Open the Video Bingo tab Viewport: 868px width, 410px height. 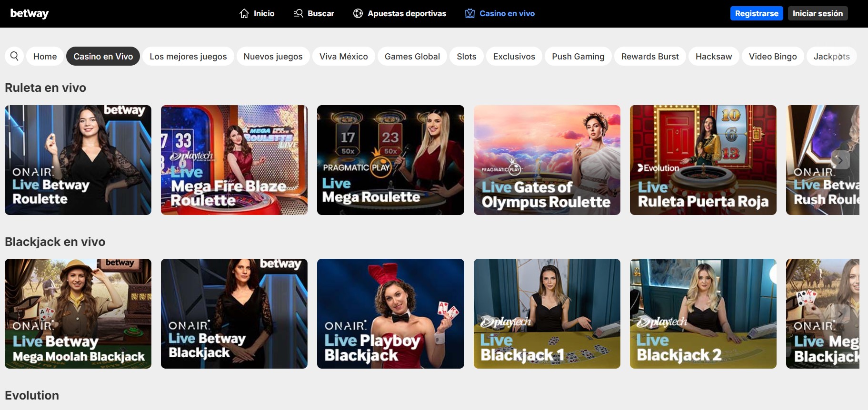pyautogui.click(x=773, y=56)
